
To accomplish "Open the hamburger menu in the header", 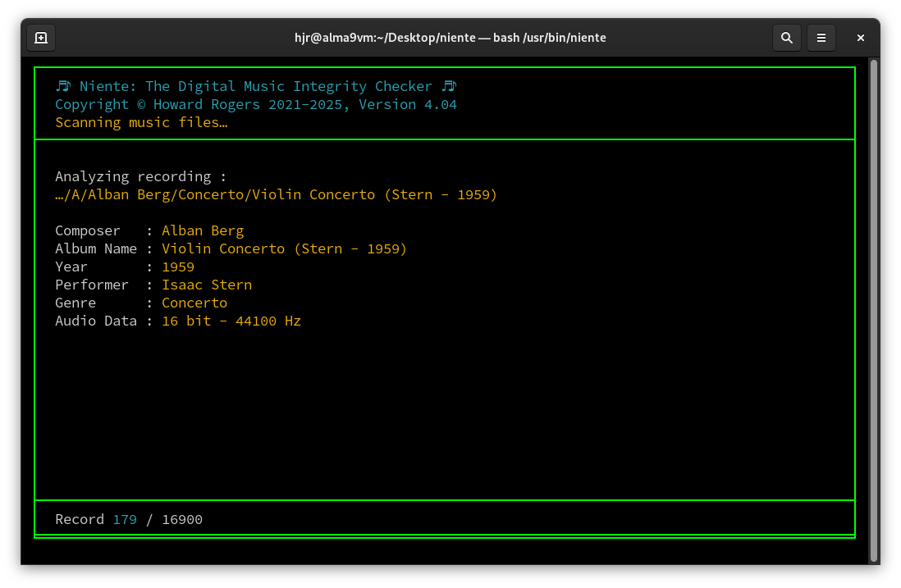I will coord(821,38).
